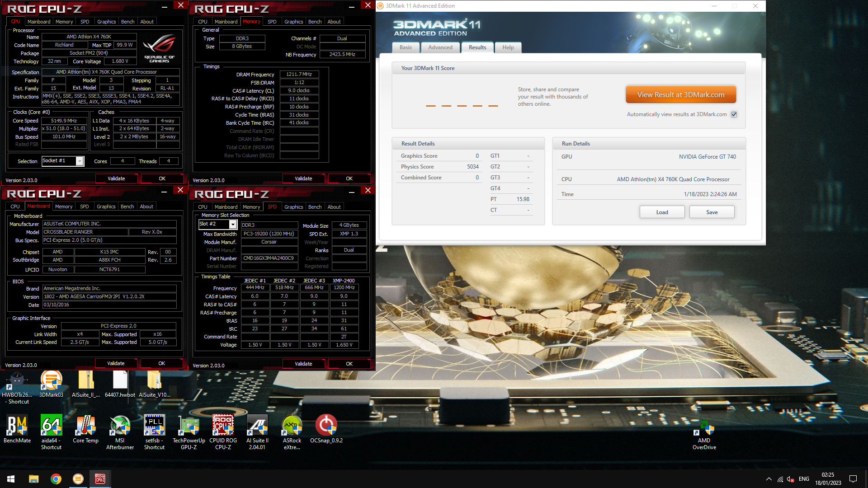
Task: Open the 64407.hwbot file icon
Action: pos(120,385)
